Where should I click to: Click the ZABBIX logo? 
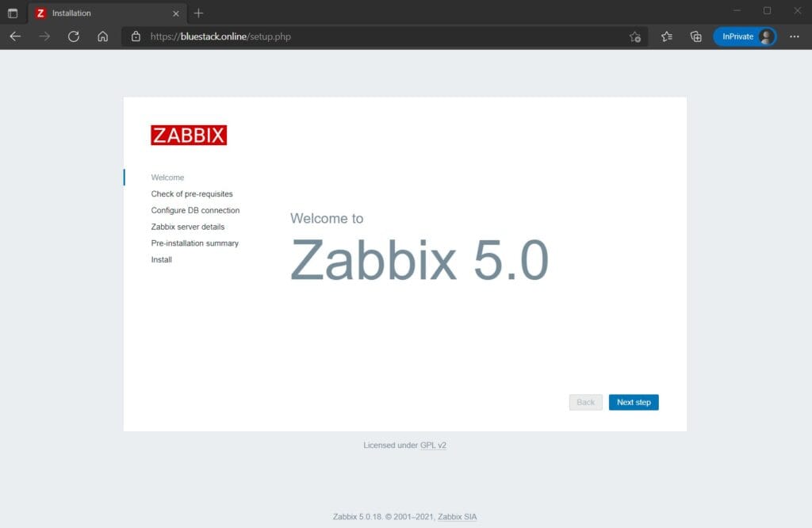point(189,135)
